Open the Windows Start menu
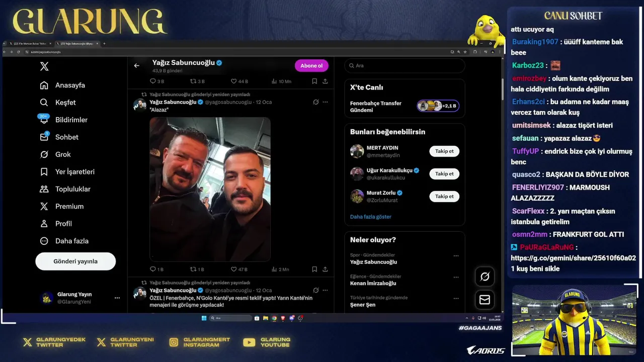This screenshot has width=644, height=362. coord(204,318)
